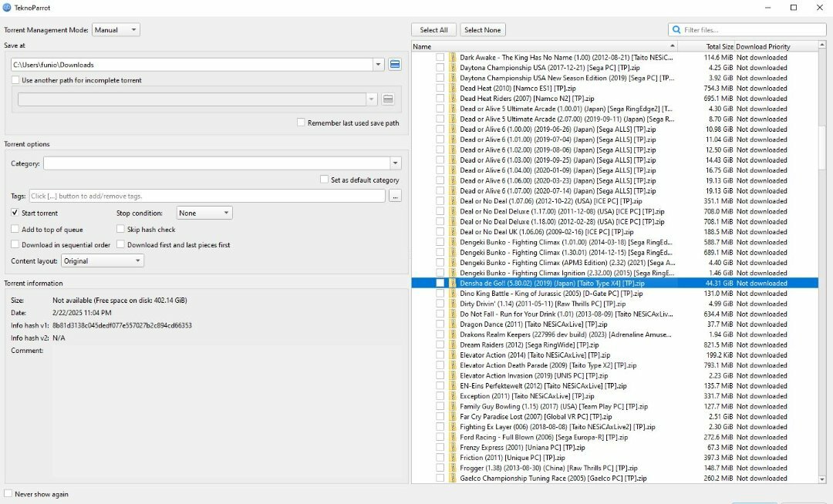Click the search magnifier icon in filter box
The height and width of the screenshot is (504, 833).
point(676,30)
